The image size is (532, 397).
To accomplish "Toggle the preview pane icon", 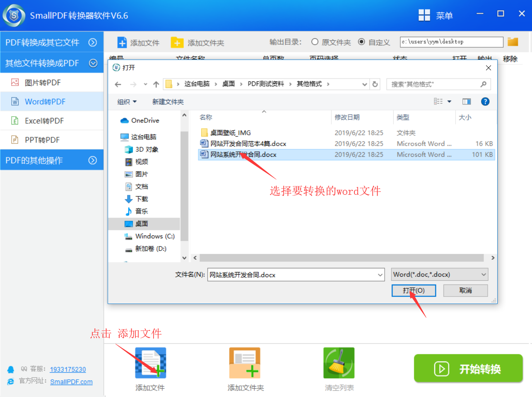I will 467,102.
